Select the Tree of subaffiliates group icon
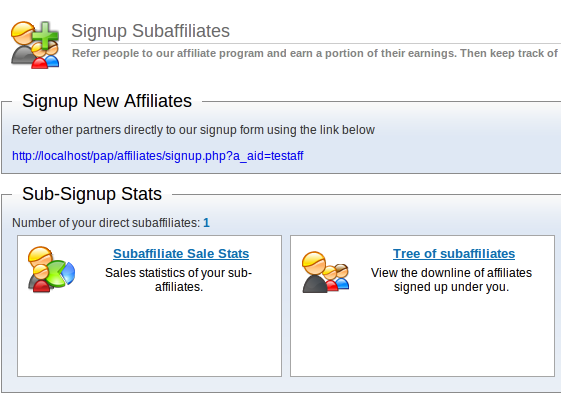561x396 pixels. [x=326, y=272]
